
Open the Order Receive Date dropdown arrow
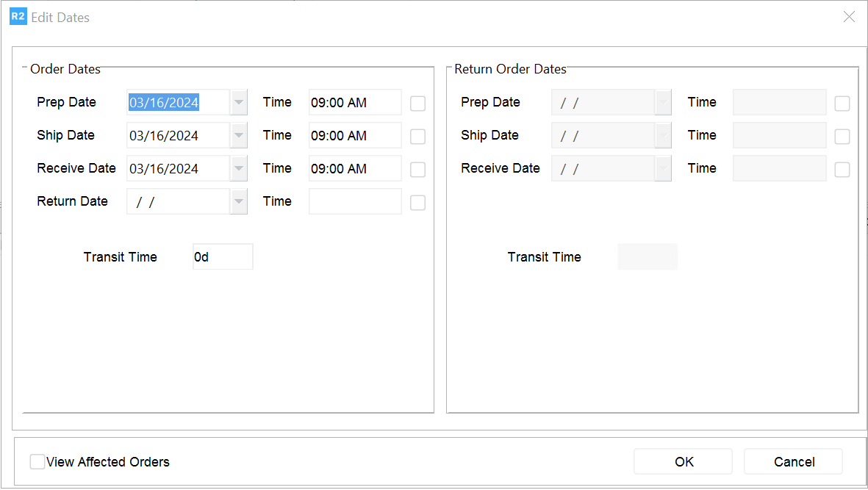pos(239,169)
